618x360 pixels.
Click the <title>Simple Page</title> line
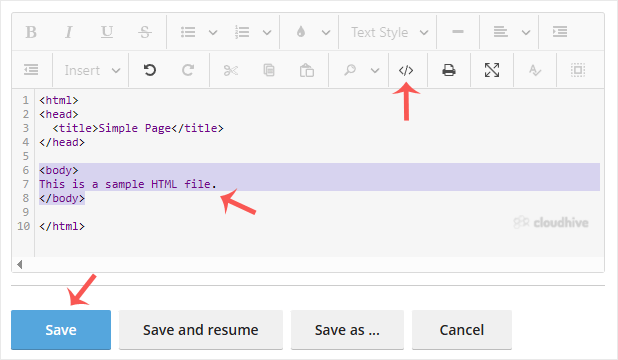point(138,129)
